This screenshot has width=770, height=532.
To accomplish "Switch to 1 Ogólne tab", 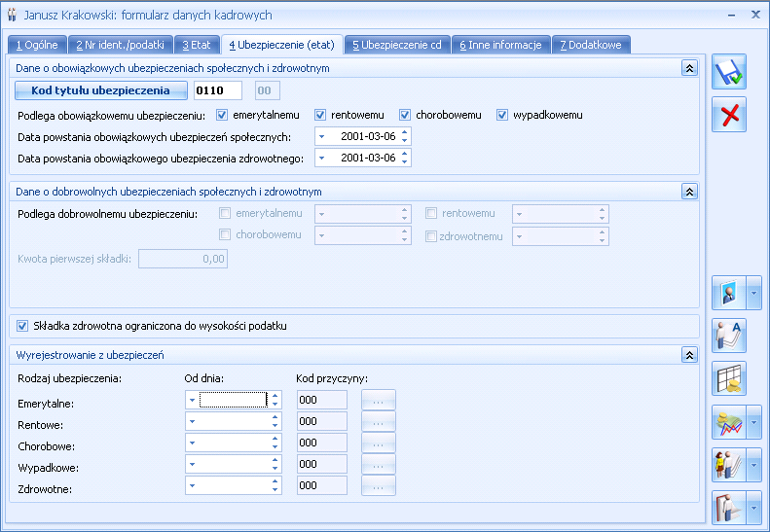I will [x=37, y=45].
